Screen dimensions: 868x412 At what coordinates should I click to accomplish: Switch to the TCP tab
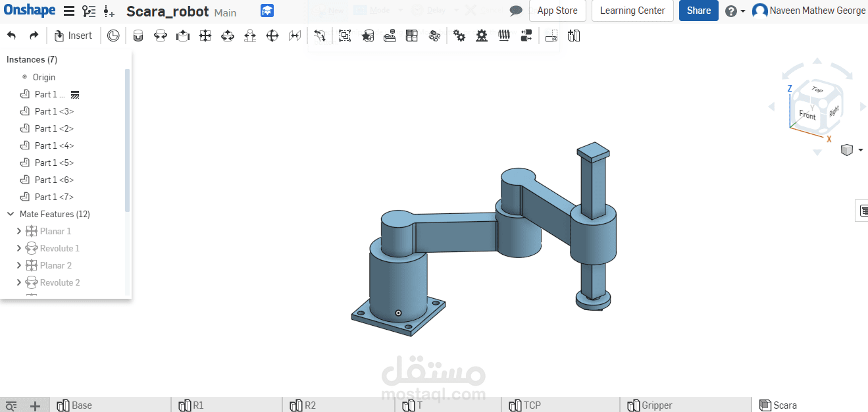[x=560, y=405]
